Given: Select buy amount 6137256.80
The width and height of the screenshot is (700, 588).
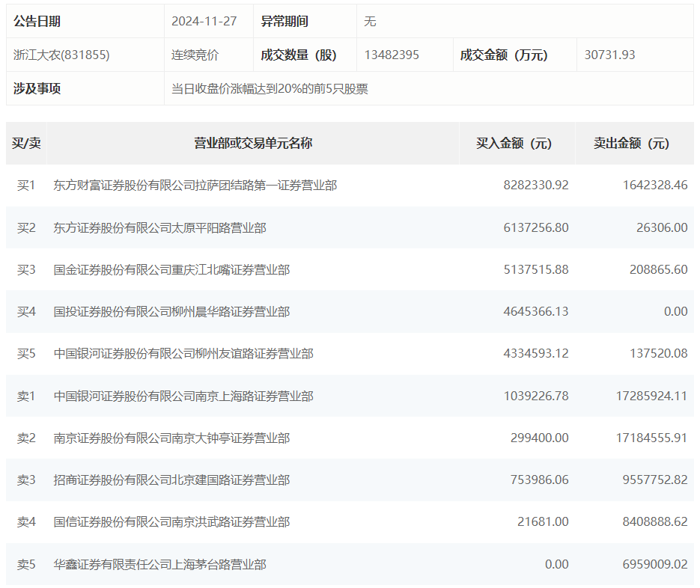Looking at the screenshot, I should [536, 227].
